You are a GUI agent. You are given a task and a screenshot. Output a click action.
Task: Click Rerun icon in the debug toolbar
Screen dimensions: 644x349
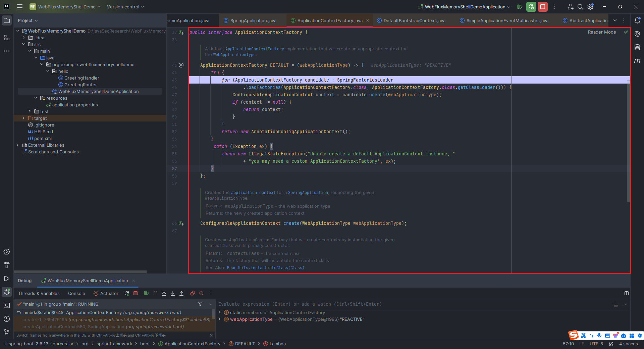[127, 293]
